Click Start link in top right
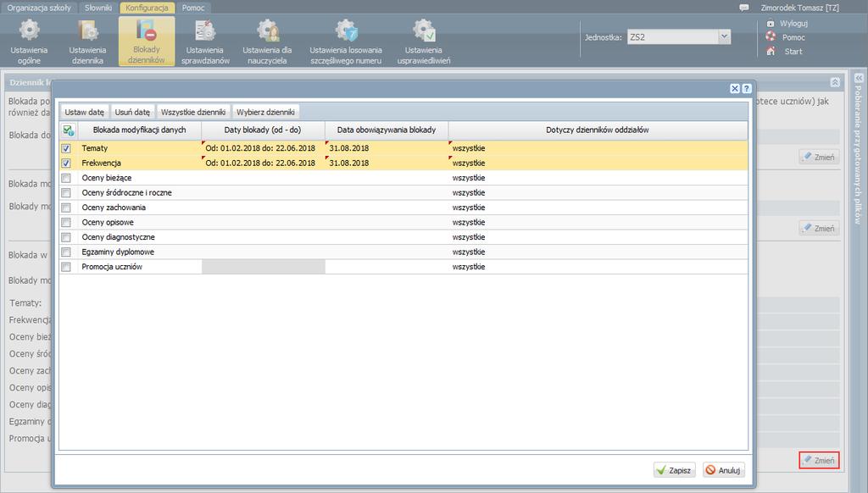868x493 pixels. pyautogui.click(x=793, y=51)
